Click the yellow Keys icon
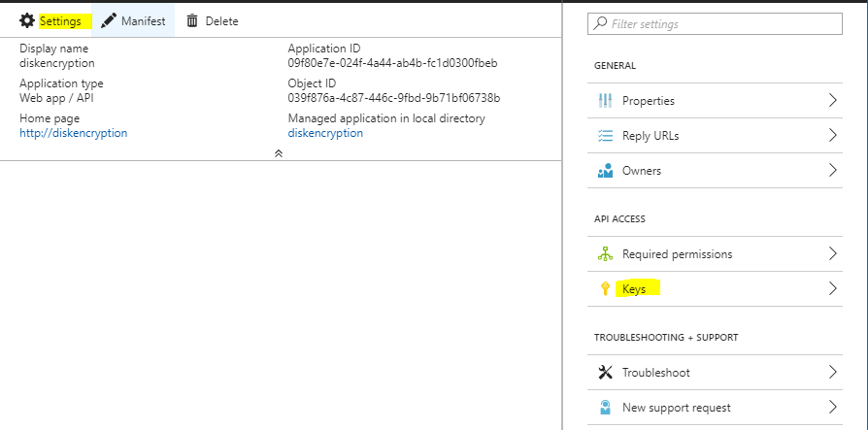868x430 pixels. click(605, 289)
